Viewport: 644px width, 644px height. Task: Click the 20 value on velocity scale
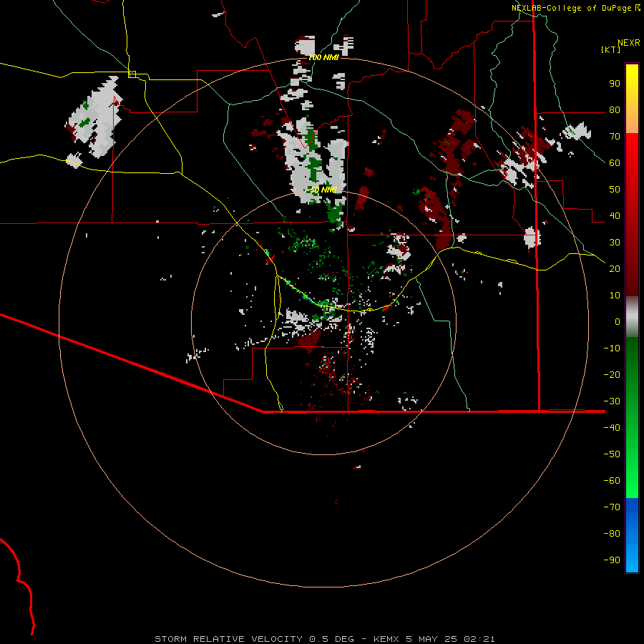615,268
